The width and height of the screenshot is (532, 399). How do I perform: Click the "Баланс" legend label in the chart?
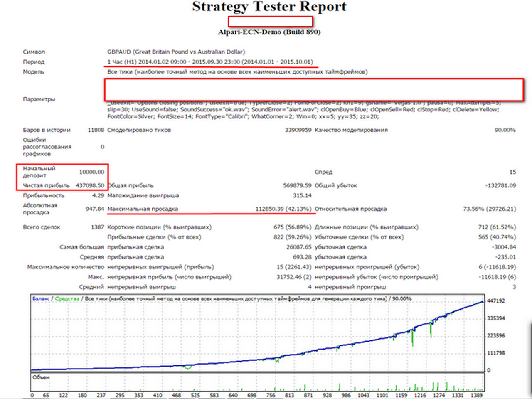click(x=41, y=299)
